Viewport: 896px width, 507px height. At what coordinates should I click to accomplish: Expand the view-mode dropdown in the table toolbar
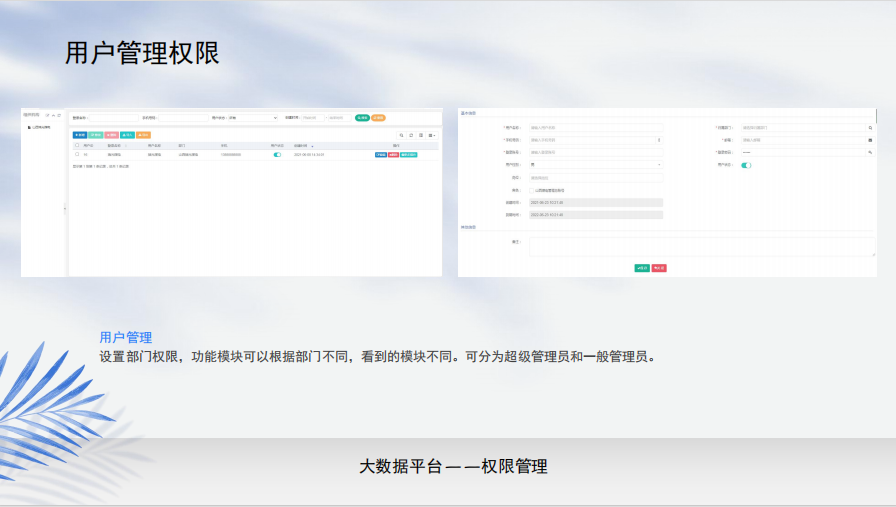coord(432,134)
